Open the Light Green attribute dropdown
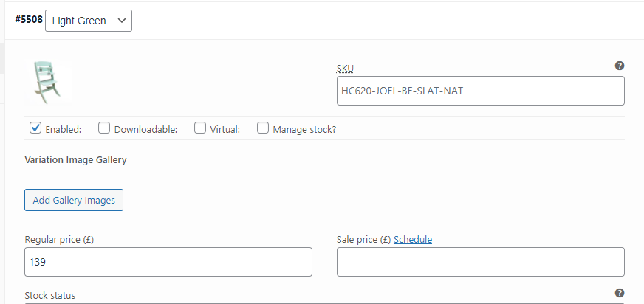The width and height of the screenshot is (644, 304). click(89, 21)
